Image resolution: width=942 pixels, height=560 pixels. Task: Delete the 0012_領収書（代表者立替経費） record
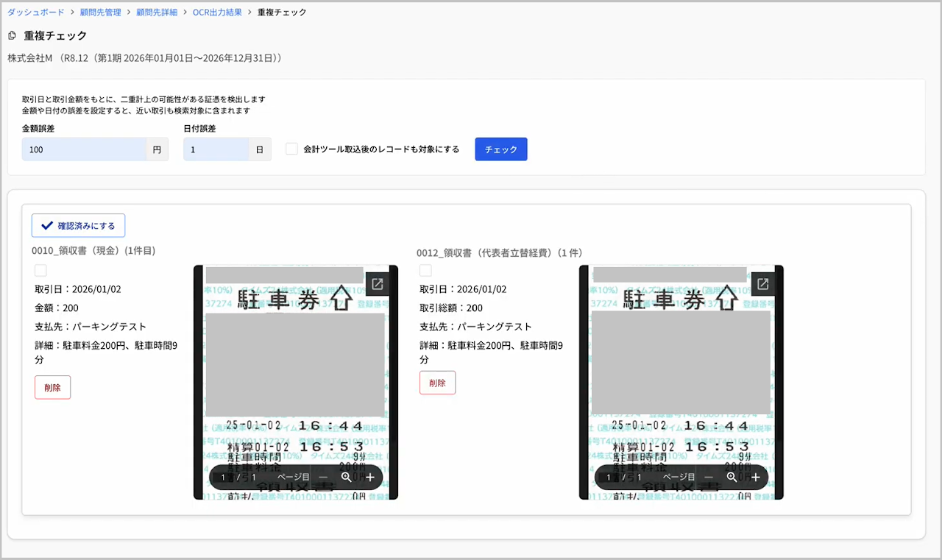[437, 383]
